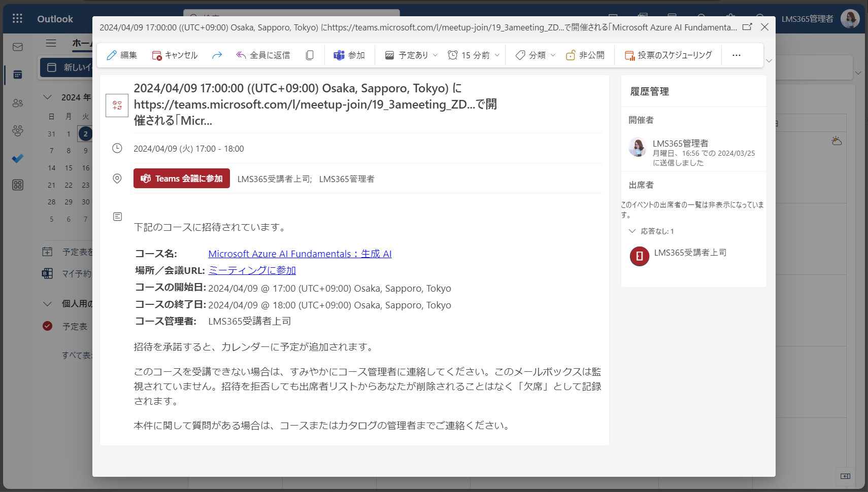Select date 15 in the mini calendar
Screen dimensions: 868x492
pos(69,168)
